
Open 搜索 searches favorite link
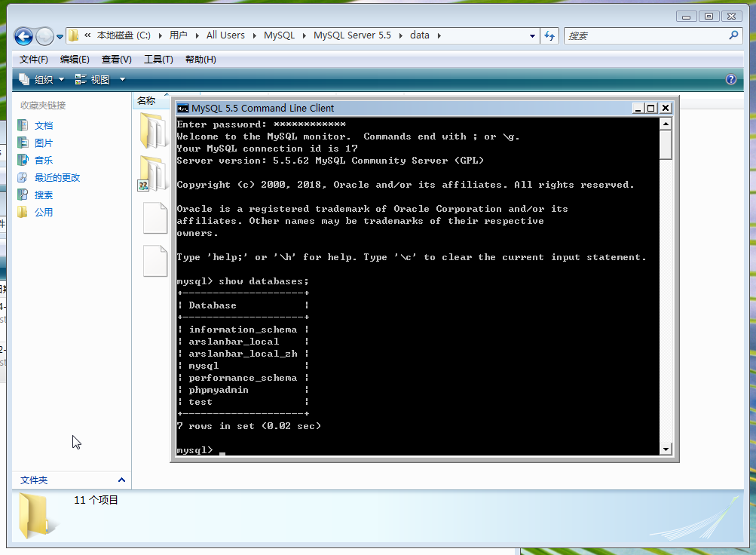click(x=44, y=195)
